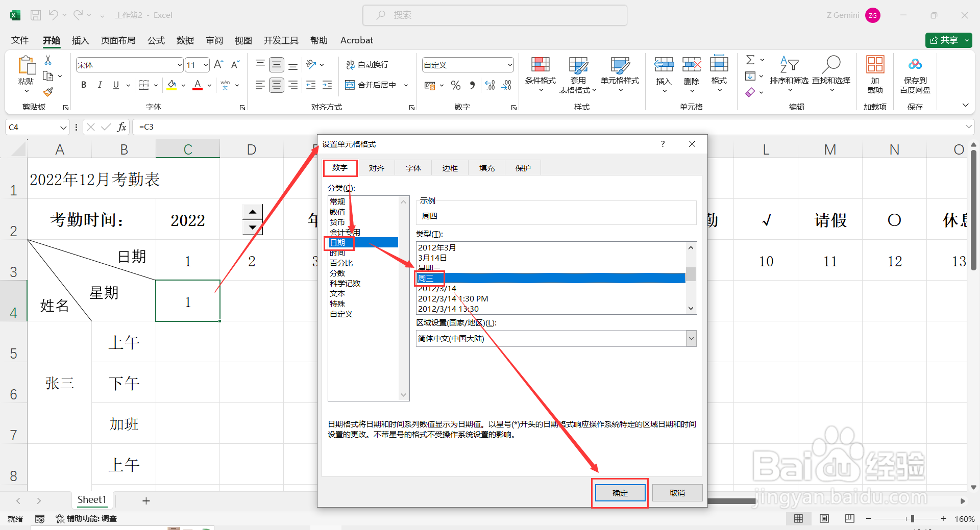Image resolution: width=980 pixels, height=530 pixels.
Task: Switch to the 边框 tab in dialog
Action: [449, 167]
